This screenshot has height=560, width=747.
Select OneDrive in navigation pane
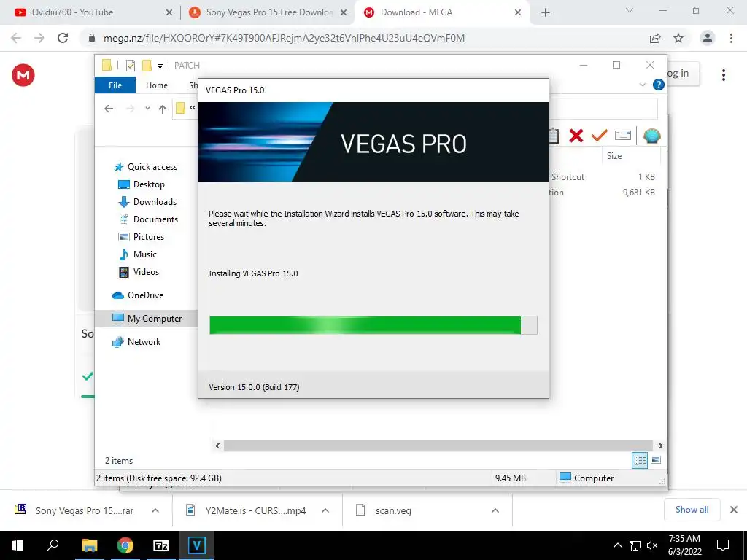click(138, 295)
